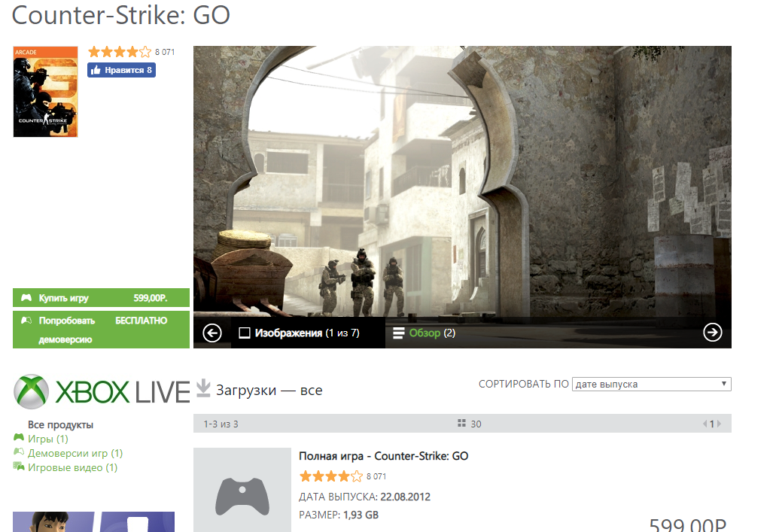Click the Facebook thumbs-up icon
779x532 pixels.
pyautogui.click(x=96, y=70)
